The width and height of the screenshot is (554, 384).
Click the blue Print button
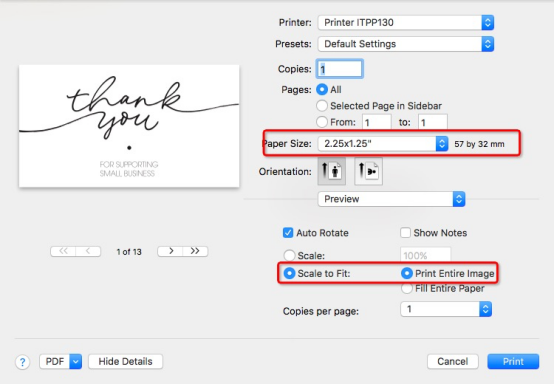513,361
